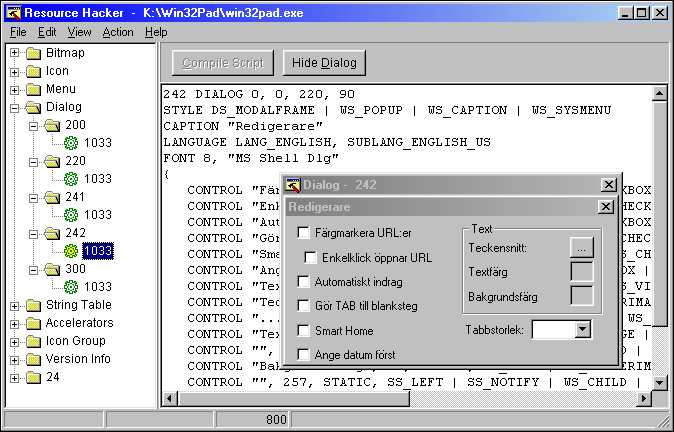Toggle Gör TAB till blanksteg checkbox
This screenshot has width=674, height=432.
click(x=303, y=306)
